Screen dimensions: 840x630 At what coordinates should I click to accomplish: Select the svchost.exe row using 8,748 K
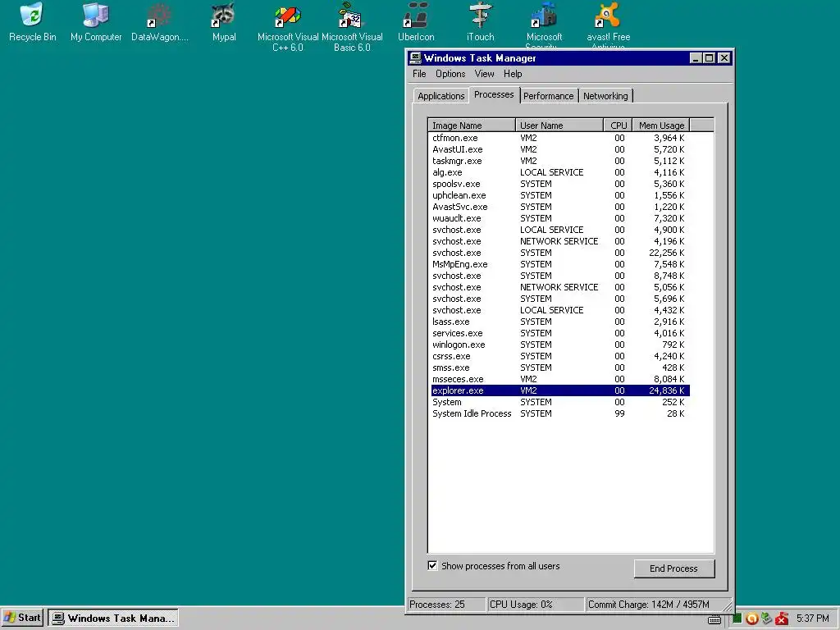(x=559, y=276)
